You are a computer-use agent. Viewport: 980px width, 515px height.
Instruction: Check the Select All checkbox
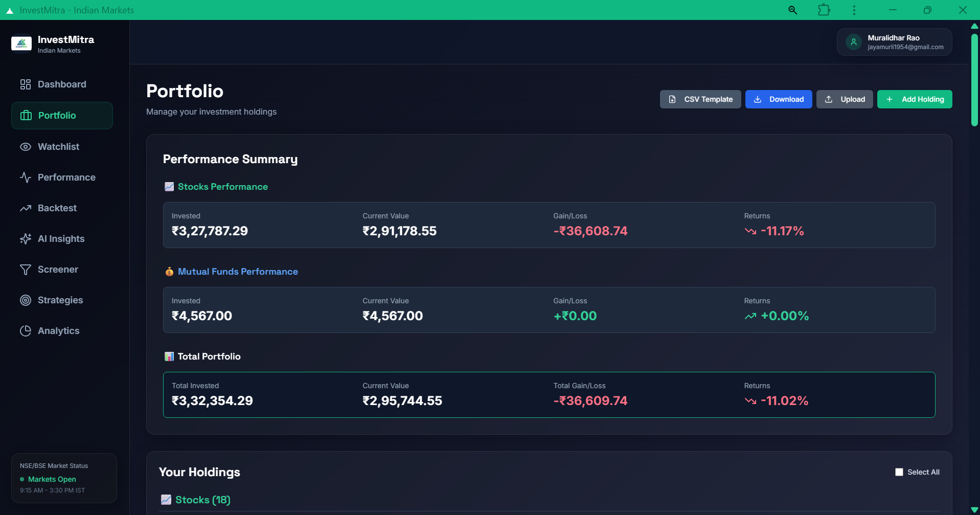tap(899, 472)
